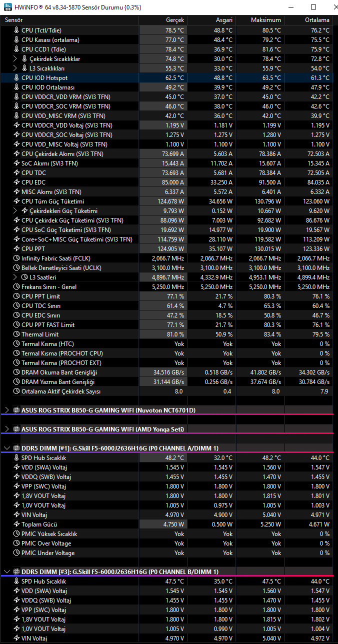Select CPU VDDCR_SOC VRM (SVI3 TFN) row label

click(66, 106)
